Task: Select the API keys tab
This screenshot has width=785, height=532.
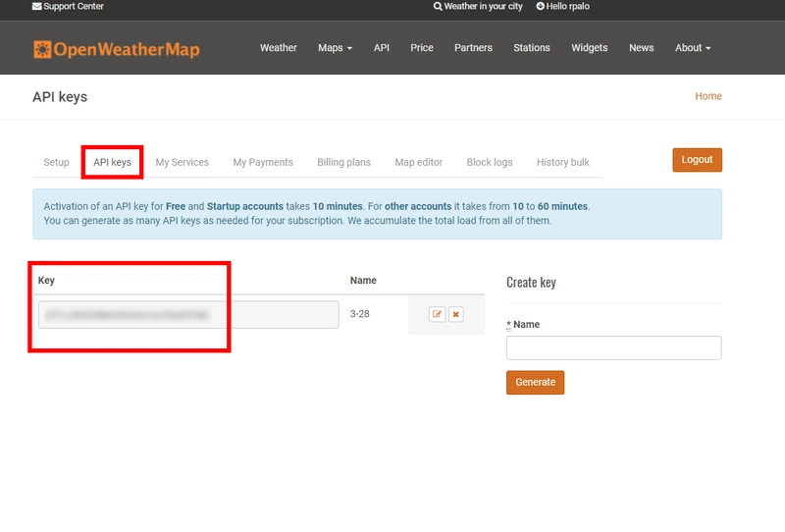Action: tap(112, 162)
